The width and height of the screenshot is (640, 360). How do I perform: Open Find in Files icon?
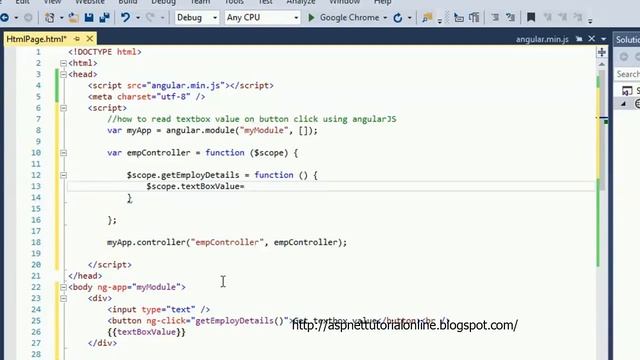tap(427, 18)
